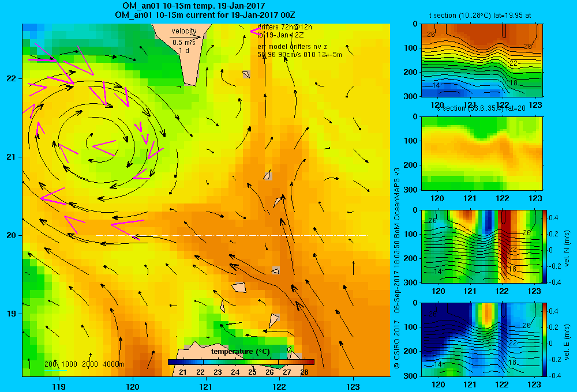Click the 0.4 tick on the vel. N colorbar
Screen dimensions: 577x392
[x=553, y=218]
